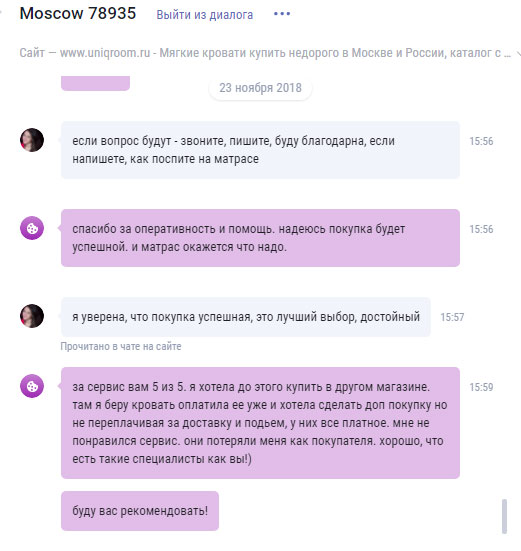This screenshot has height=551, width=521.
Task: Click the 15:59 message timestamp
Action: [x=481, y=387]
